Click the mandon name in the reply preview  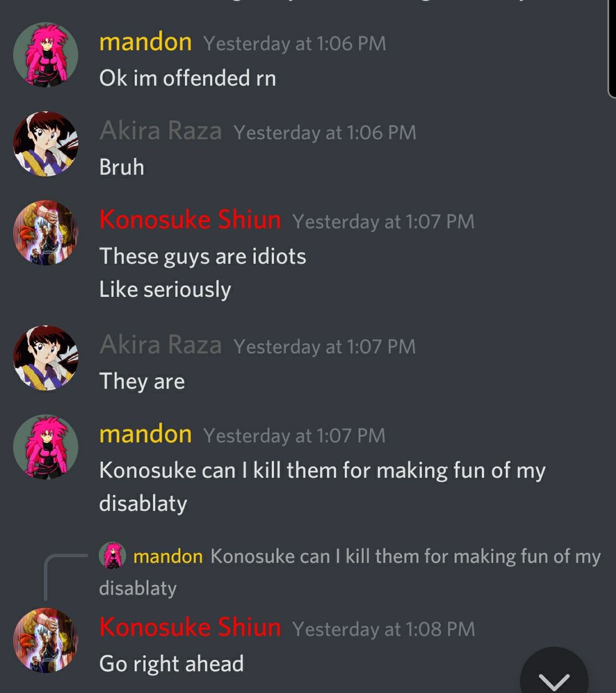(168, 556)
